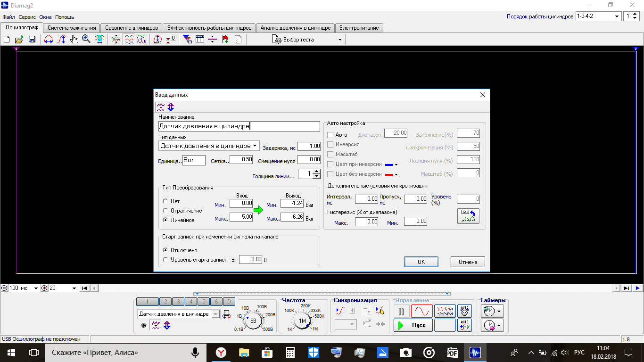Click the sync cursor pointer icon

point(380,311)
